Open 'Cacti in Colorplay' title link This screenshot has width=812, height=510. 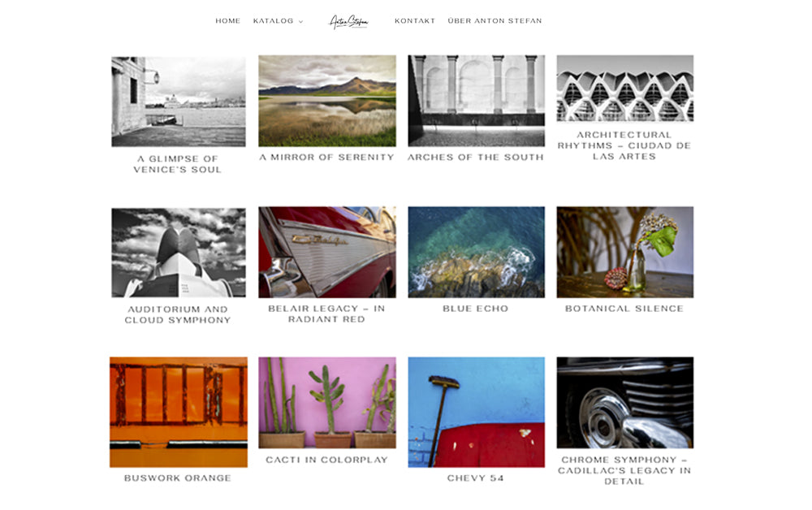pyautogui.click(x=326, y=460)
